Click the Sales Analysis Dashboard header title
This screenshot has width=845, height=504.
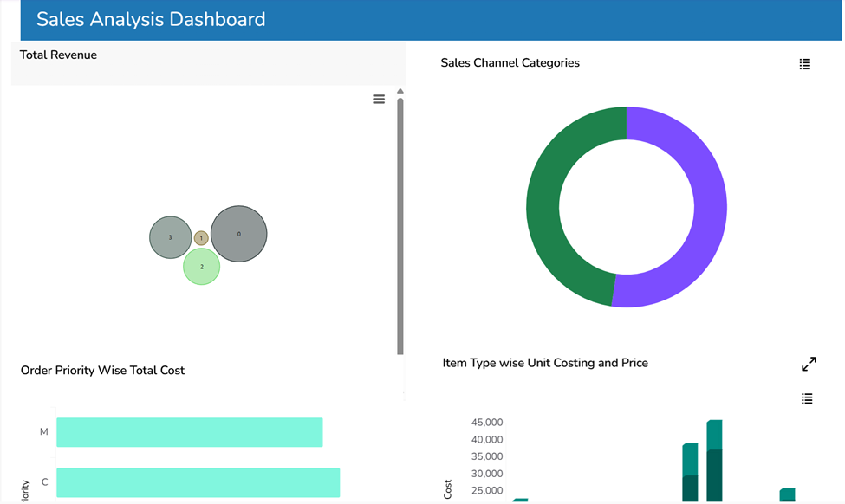151,19
